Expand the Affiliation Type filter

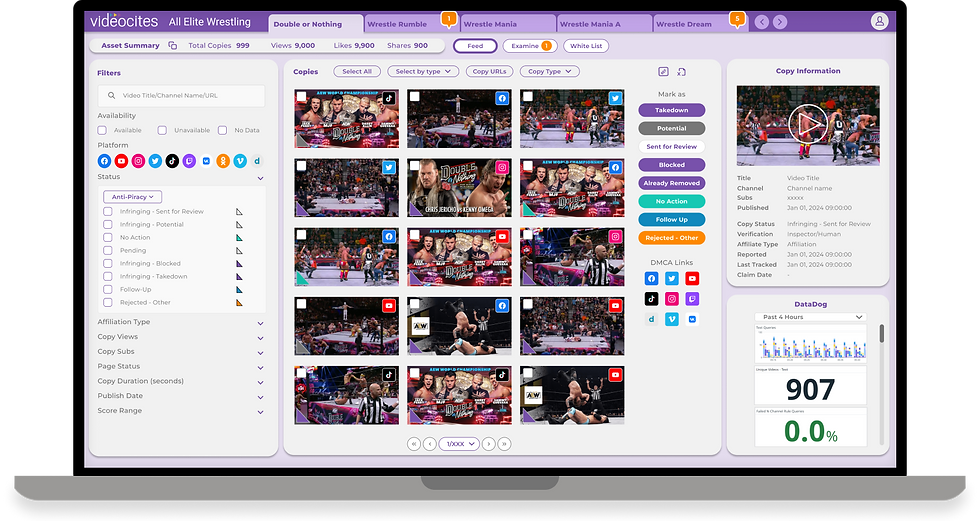(x=261, y=323)
